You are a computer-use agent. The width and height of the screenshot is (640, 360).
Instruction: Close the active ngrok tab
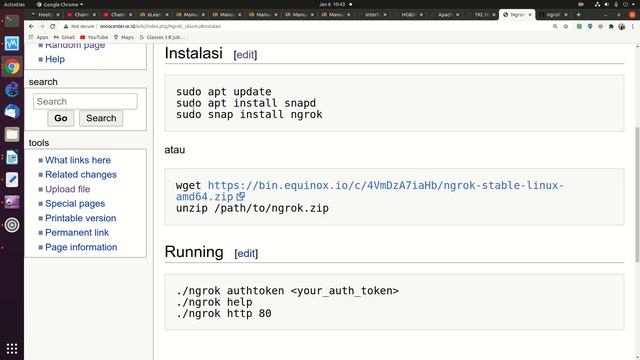[530, 14]
